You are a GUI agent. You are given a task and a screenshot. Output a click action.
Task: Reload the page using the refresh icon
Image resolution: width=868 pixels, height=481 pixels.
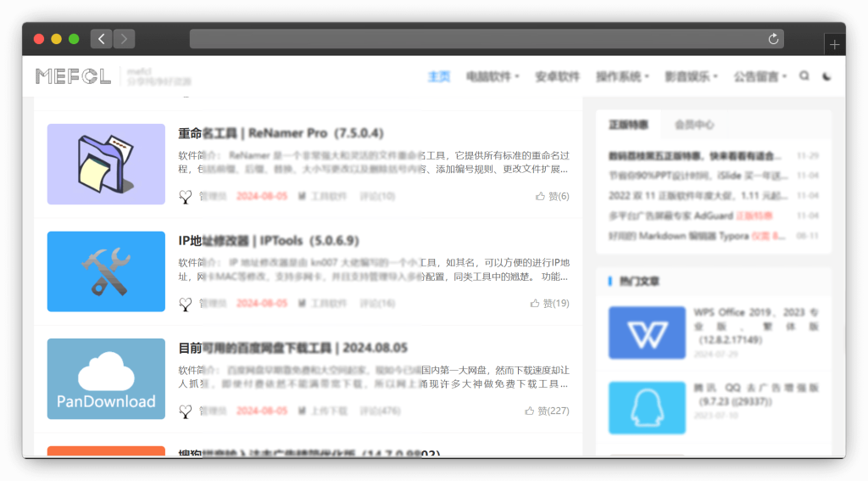click(773, 39)
